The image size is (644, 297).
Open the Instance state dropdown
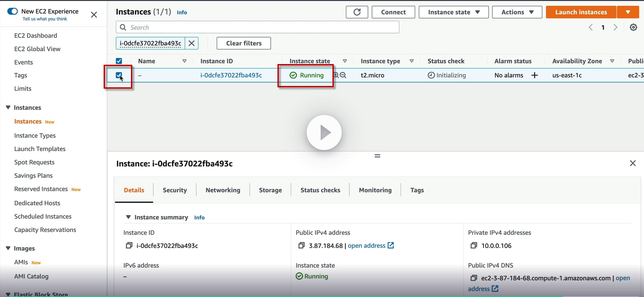(453, 12)
